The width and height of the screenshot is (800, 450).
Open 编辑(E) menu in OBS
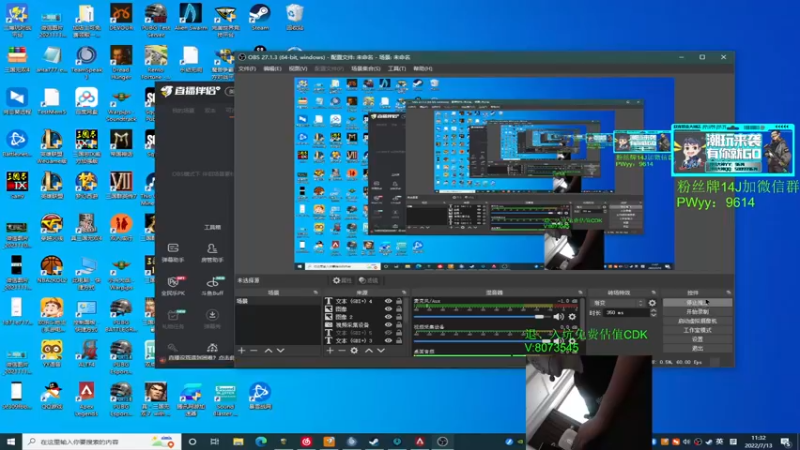point(272,68)
